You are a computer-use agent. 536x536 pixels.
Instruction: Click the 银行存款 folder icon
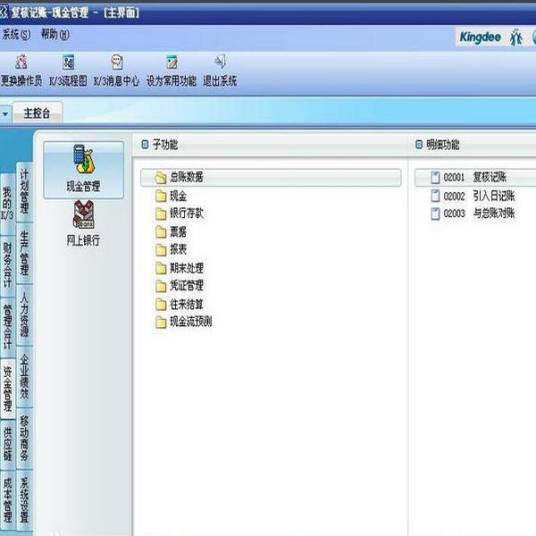click(x=160, y=214)
